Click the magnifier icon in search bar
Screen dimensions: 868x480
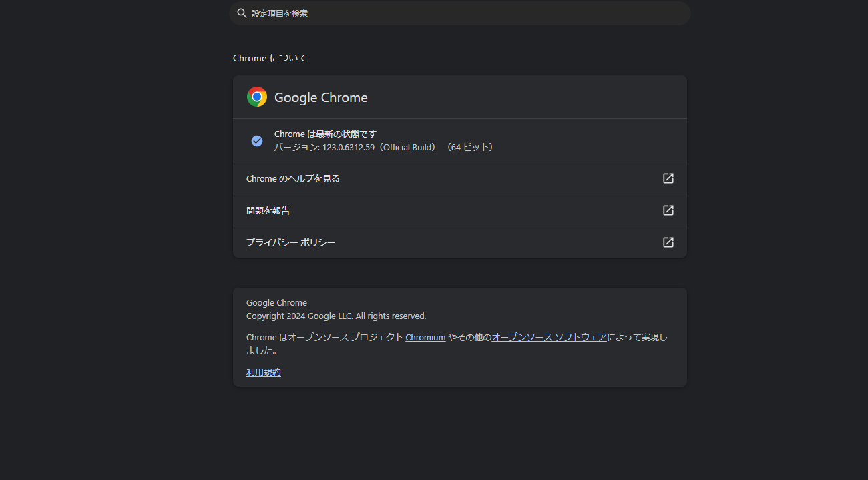[x=242, y=13]
